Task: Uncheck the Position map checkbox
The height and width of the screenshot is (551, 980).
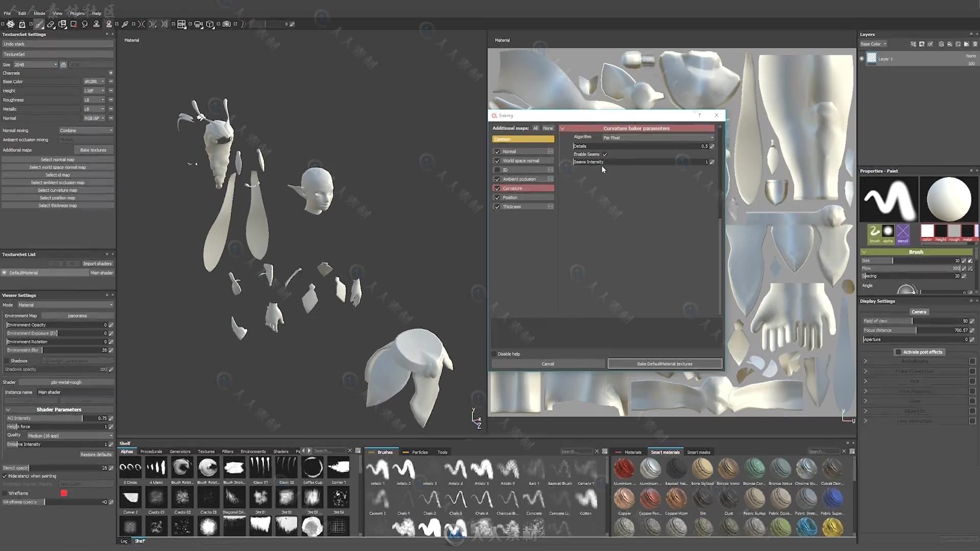Action: (x=497, y=197)
